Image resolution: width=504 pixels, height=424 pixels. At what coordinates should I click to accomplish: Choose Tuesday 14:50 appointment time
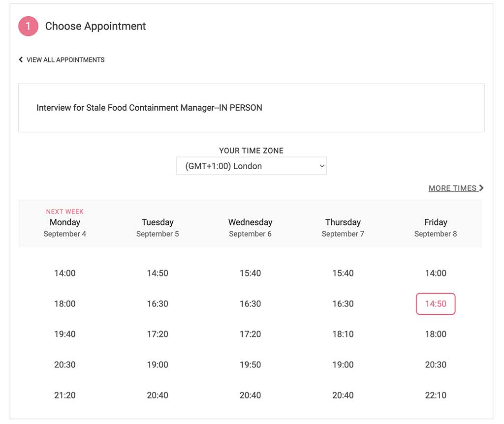point(157,273)
